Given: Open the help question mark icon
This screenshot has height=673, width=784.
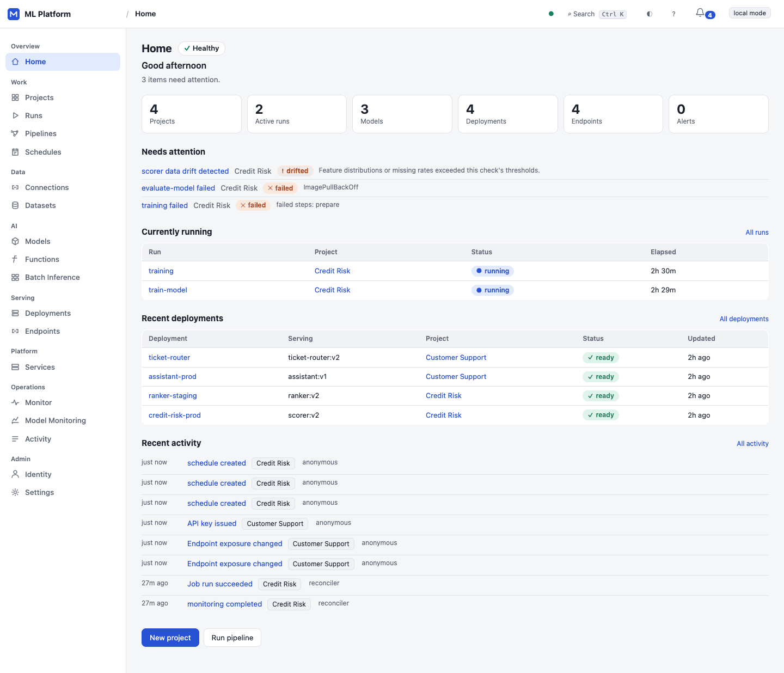Looking at the screenshot, I should click(x=673, y=14).
